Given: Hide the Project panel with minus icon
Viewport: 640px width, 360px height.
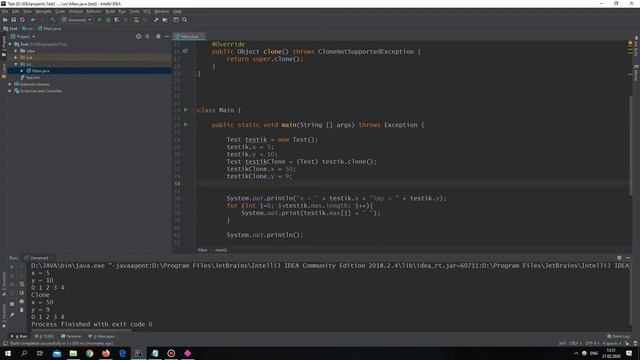Looking at the screenshot, I should click(x=167, y=36).
